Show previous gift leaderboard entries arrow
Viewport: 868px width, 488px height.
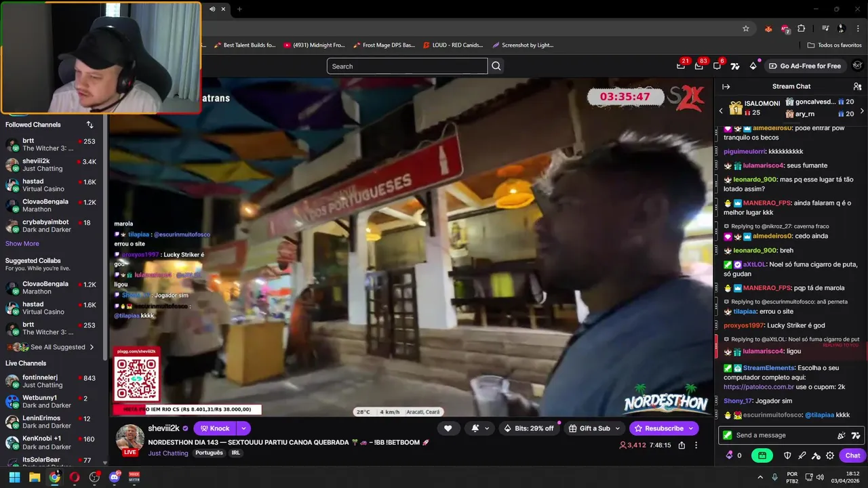point(721,111)
